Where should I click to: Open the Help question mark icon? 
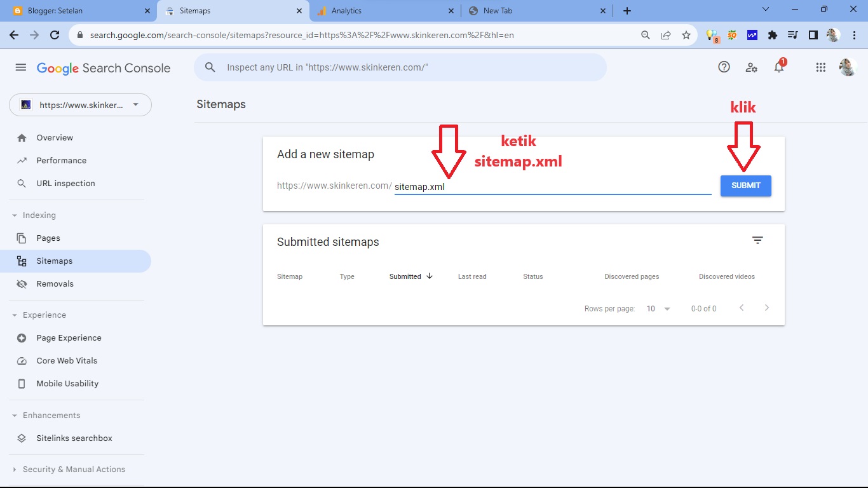724,67
